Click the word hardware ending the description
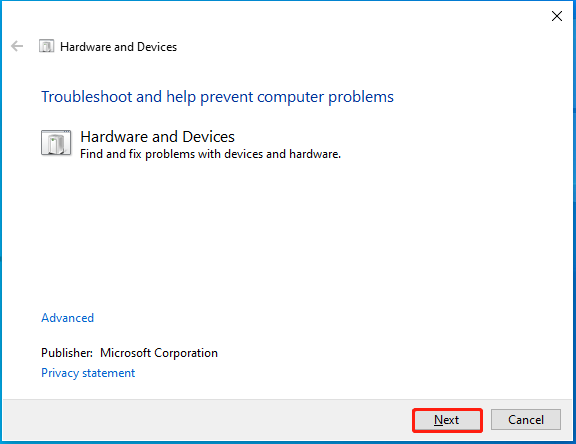This screenshot has width=576, height=444. click(x=314, y=154)
